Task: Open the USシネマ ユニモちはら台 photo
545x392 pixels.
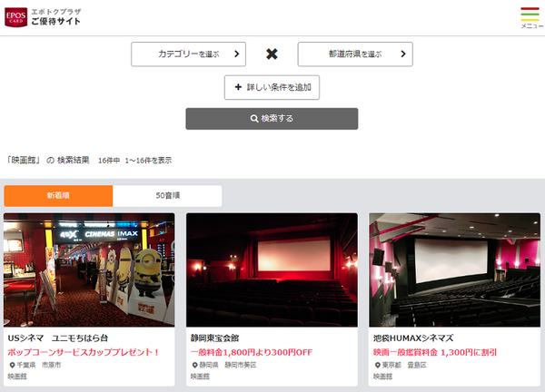Action: [89, 270]
